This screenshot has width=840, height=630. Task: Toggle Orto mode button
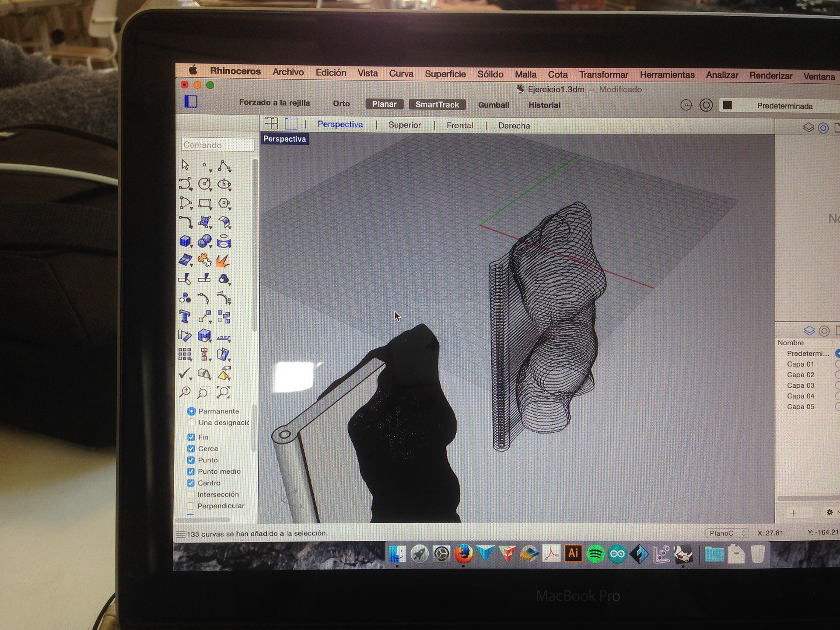point(341,104)
